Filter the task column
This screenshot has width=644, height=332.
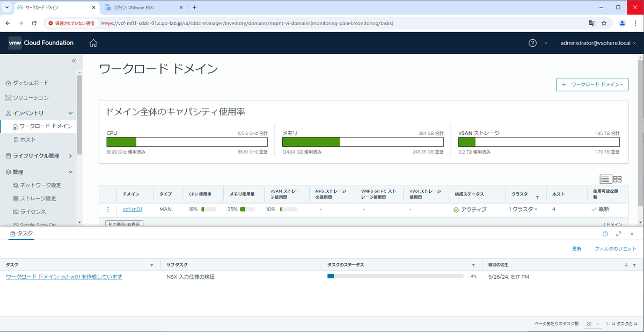(x=152, y=265)
